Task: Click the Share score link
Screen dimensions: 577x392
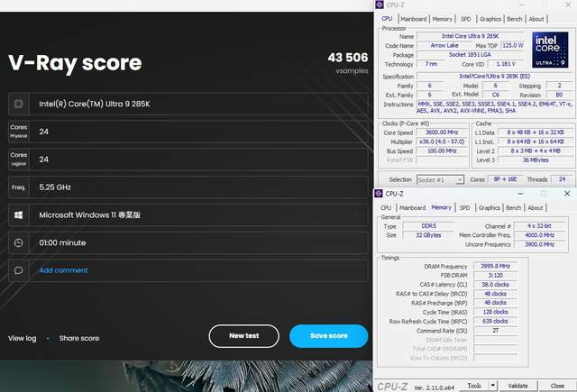Action: (x=79, y=338)
